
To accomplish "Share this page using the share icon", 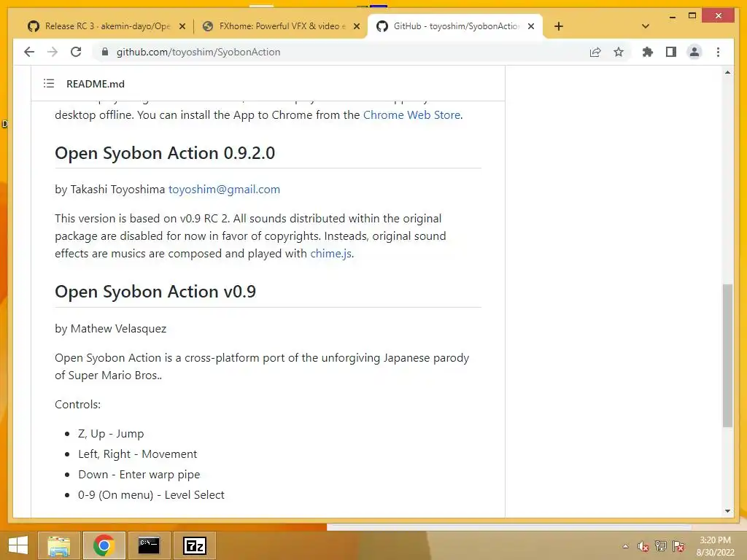I will [x=595, y=52].
